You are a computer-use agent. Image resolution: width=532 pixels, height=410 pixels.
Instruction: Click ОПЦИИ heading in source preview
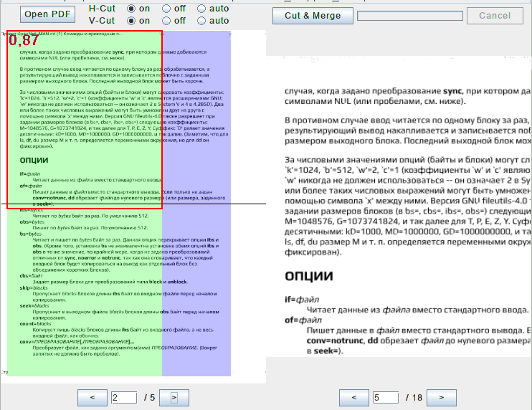coord(34,160)
